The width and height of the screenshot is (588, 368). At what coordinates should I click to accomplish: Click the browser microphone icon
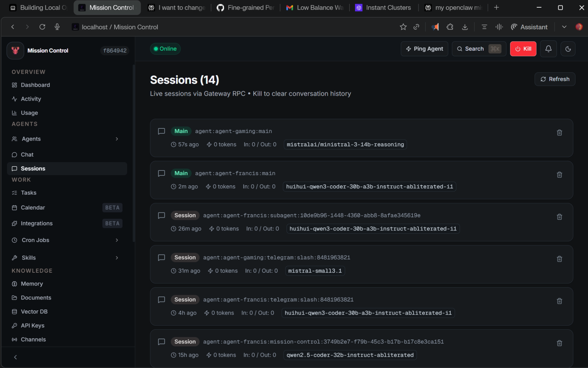(57, 27)
